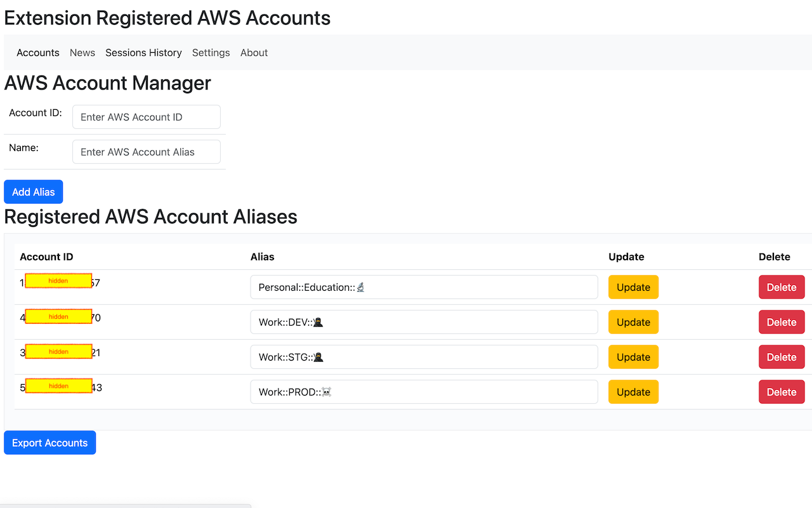Update the Personal::Education account alias
Image resolution: width=812 pixels, height=508 pixels.
(632, 287)
